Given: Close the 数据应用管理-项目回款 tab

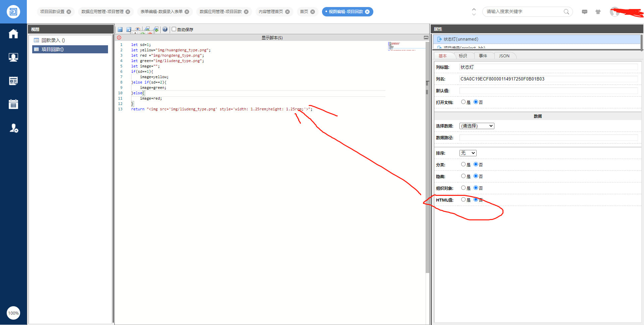Looking at the screenshot, I should pyautogui.click(x=246, y=12).
